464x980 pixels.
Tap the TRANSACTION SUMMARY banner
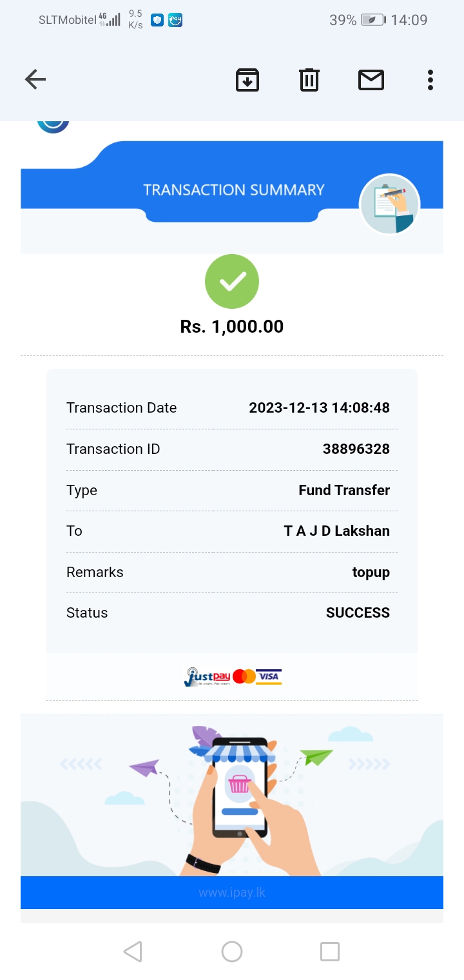coord(233,190)
